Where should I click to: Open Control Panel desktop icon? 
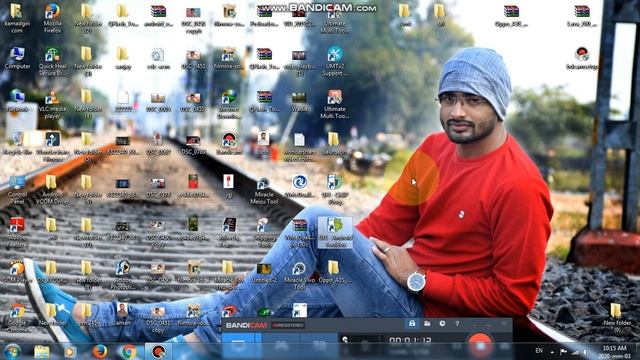coord(17,190)
